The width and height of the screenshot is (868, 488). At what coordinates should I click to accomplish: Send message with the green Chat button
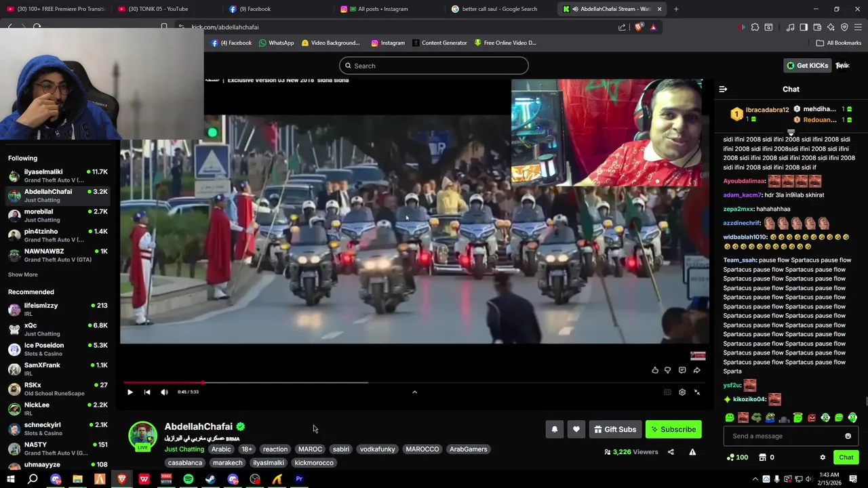(x=846, y=457)
